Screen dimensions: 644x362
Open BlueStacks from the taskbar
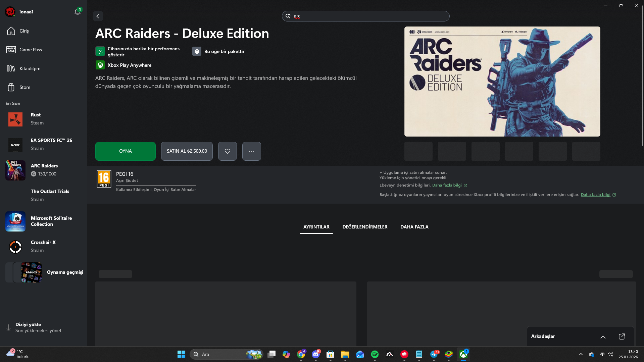point(449,354)
